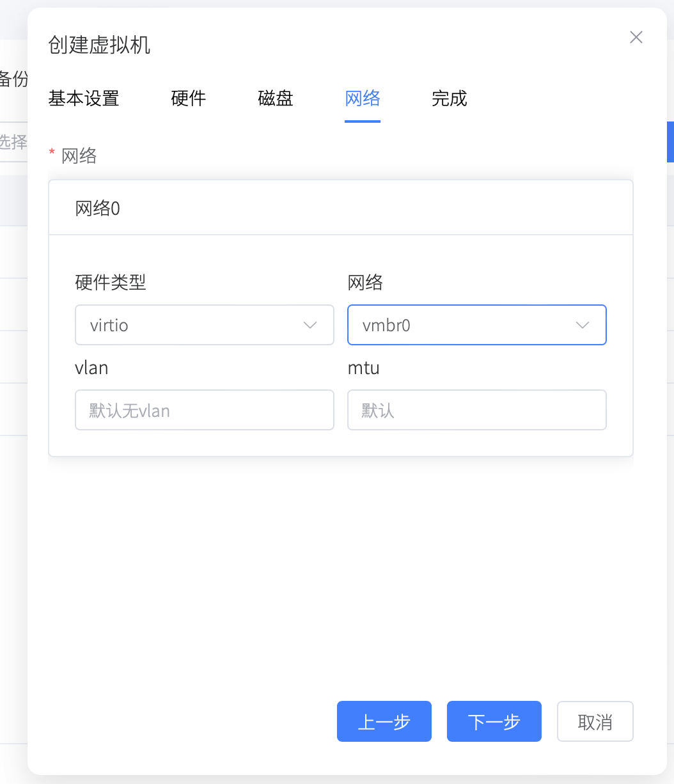Click the 上一步 button
674x784 pixels.
(x=384, y=721)
